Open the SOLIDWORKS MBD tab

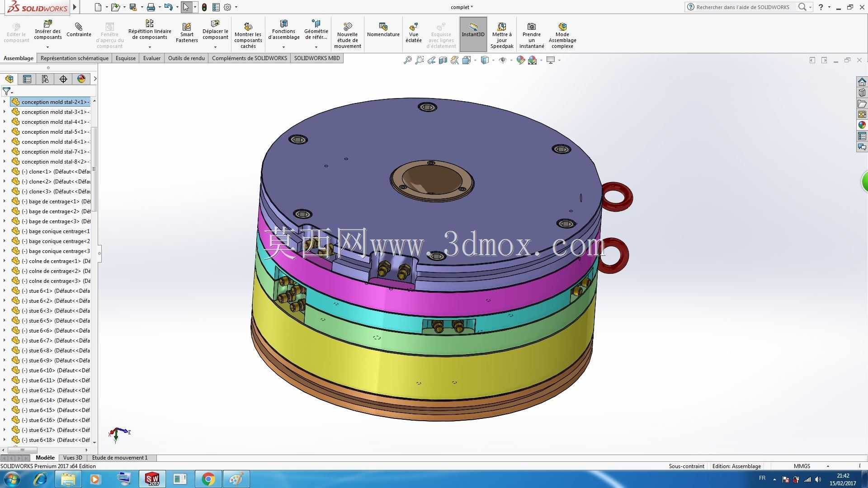click(317, 58)
